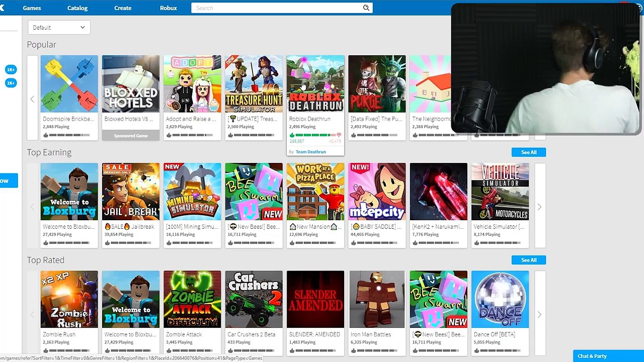The width and height of the screenshot is (644, 362).
Task: Open Iron Man Battles thumbnail
Action: (x=377, y=300)
